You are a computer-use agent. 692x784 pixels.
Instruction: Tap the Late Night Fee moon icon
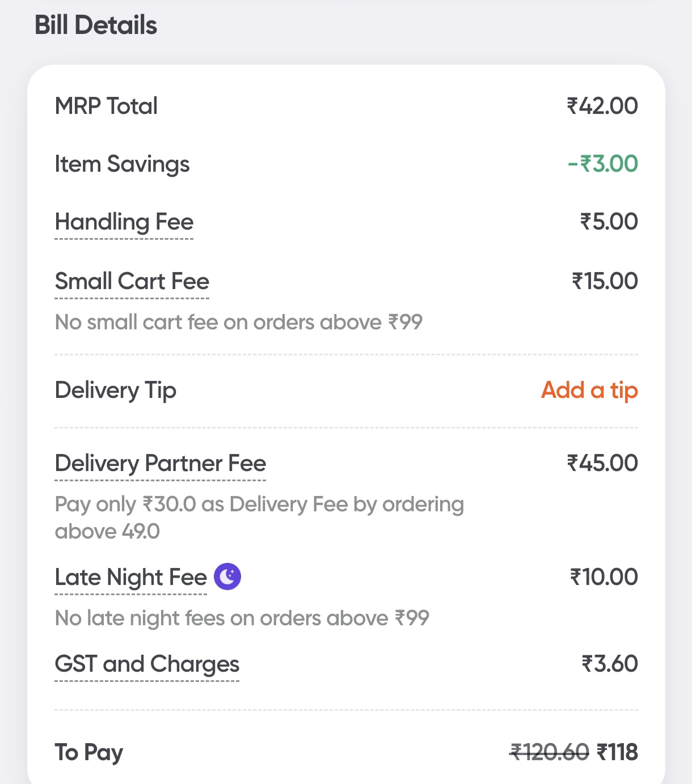[x=227, y=577]
